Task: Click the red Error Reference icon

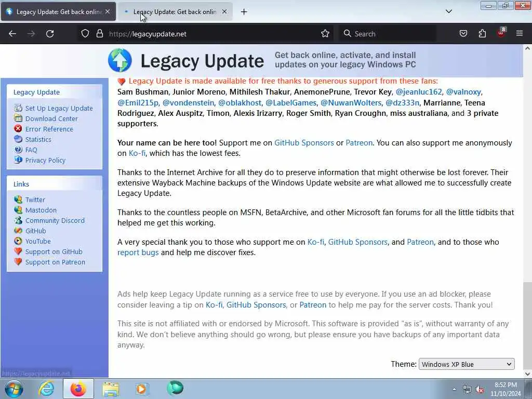Action: click(x=18, y=129)
